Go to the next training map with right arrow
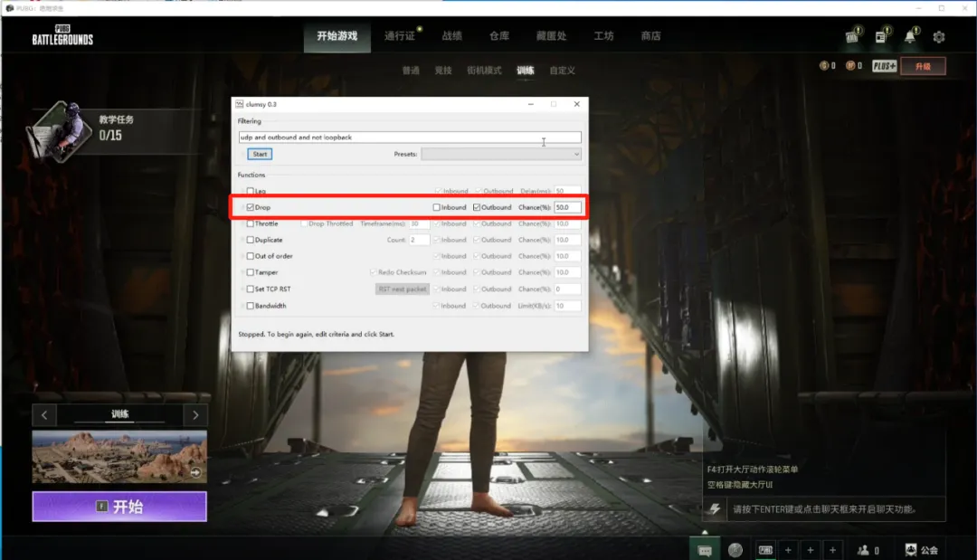 click(195, 415)
